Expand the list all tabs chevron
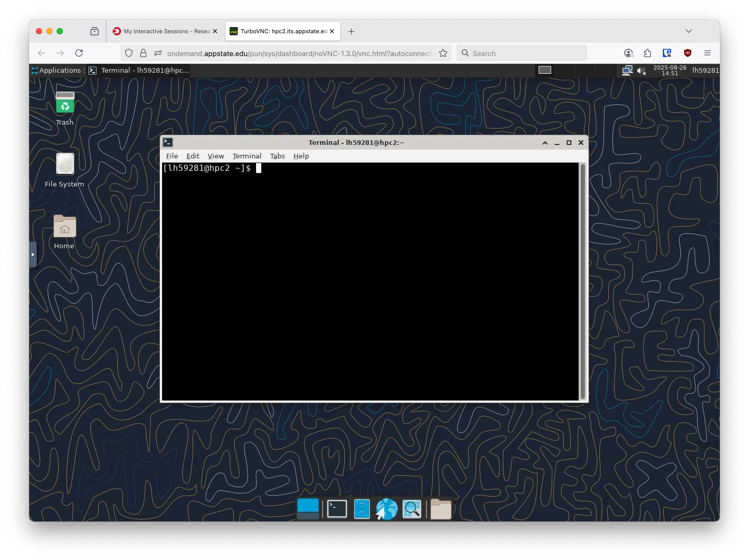 tap(688, 31)
